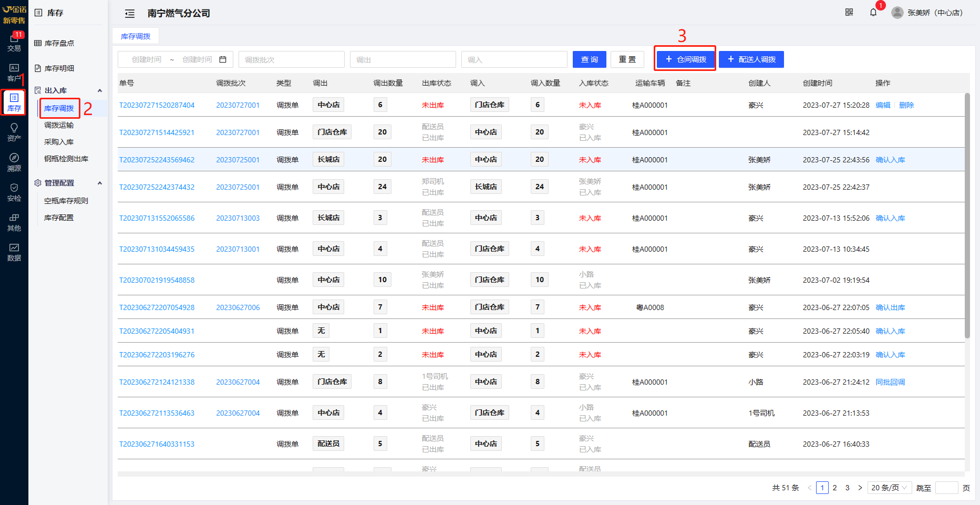Click 编辑 for order T202307271520287404

coord(883,105)
